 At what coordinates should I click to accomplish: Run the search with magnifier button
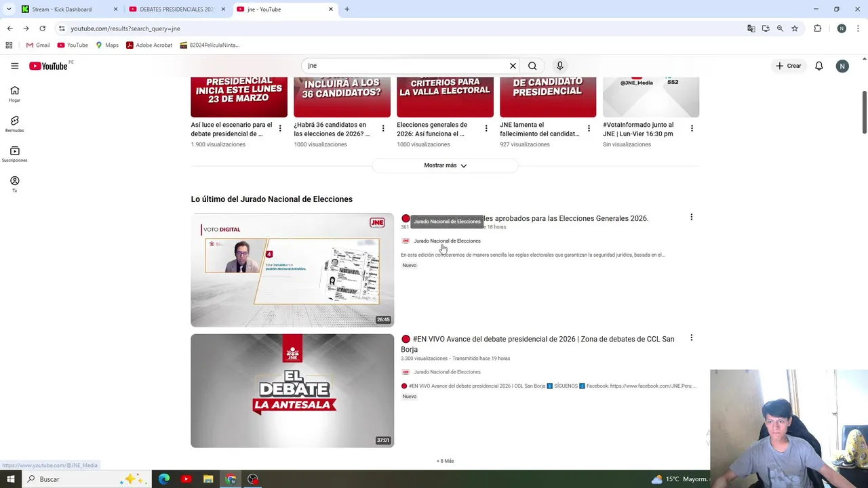tap(532, 66)
